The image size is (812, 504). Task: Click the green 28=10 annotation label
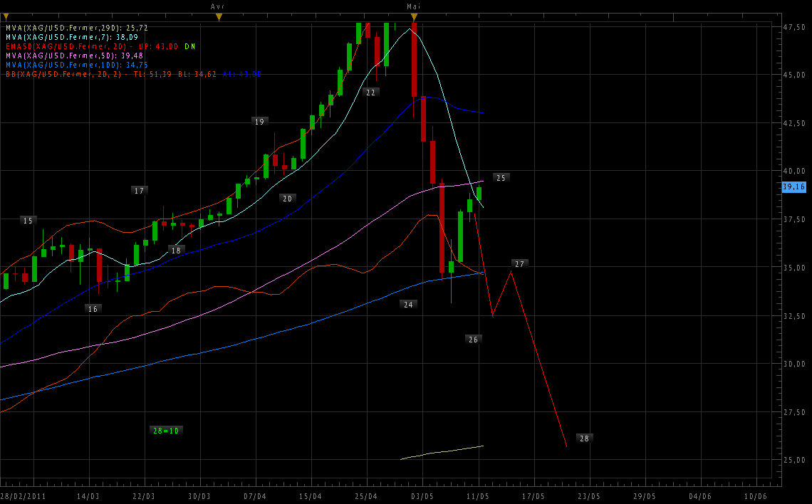tap(166, 431)
